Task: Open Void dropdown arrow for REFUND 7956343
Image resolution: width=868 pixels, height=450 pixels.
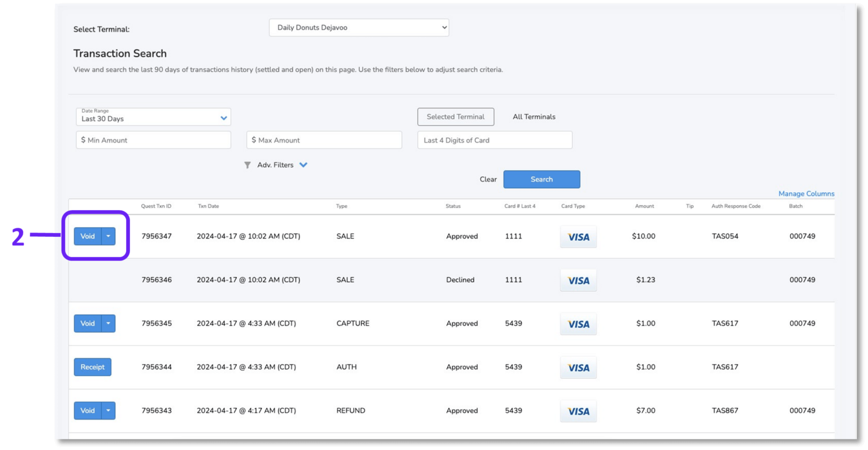Action: 108,410
